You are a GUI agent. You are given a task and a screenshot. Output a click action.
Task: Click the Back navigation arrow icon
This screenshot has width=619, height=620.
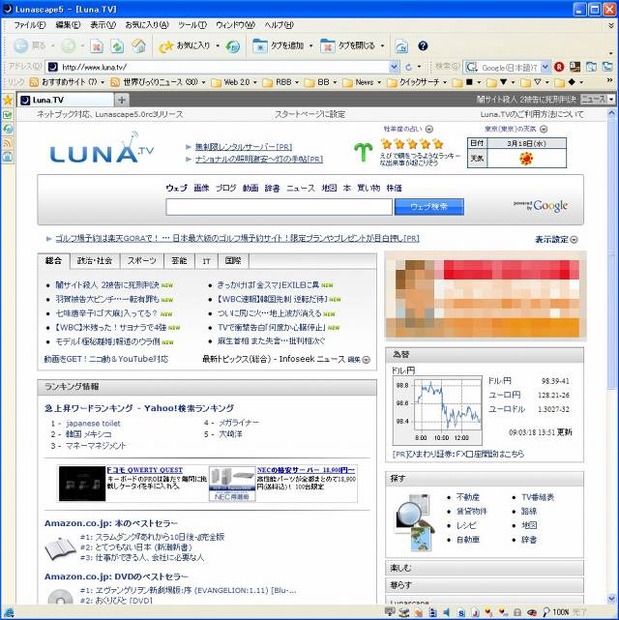21,46
